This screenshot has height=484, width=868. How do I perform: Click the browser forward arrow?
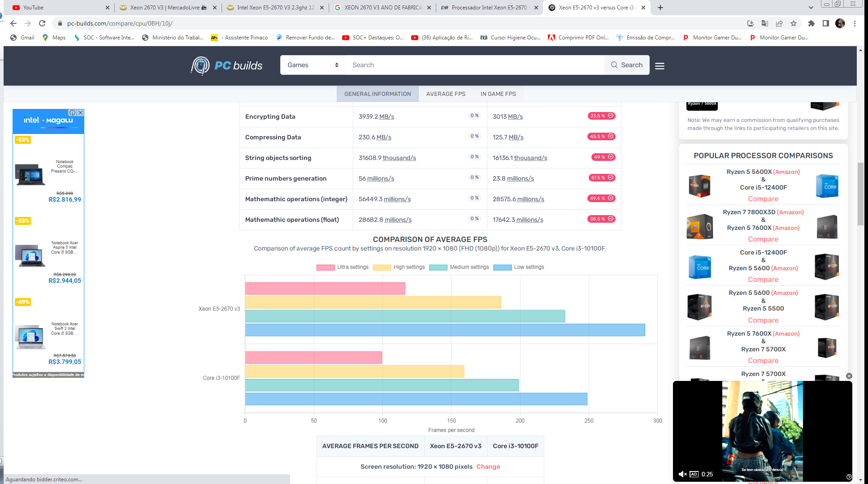pyautogui.click(x=28, y=23)
